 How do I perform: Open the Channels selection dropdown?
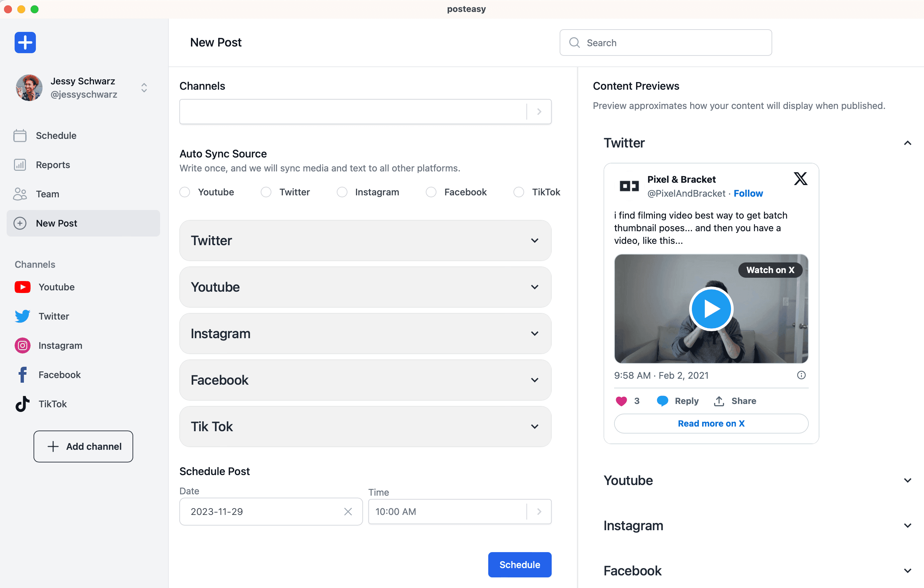click(x=539, y=112)
